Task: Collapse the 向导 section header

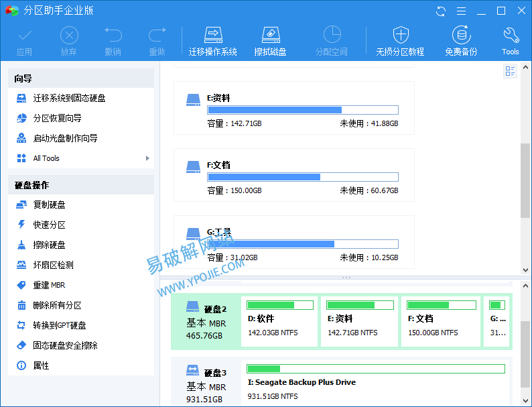Action: pos(81,78)
